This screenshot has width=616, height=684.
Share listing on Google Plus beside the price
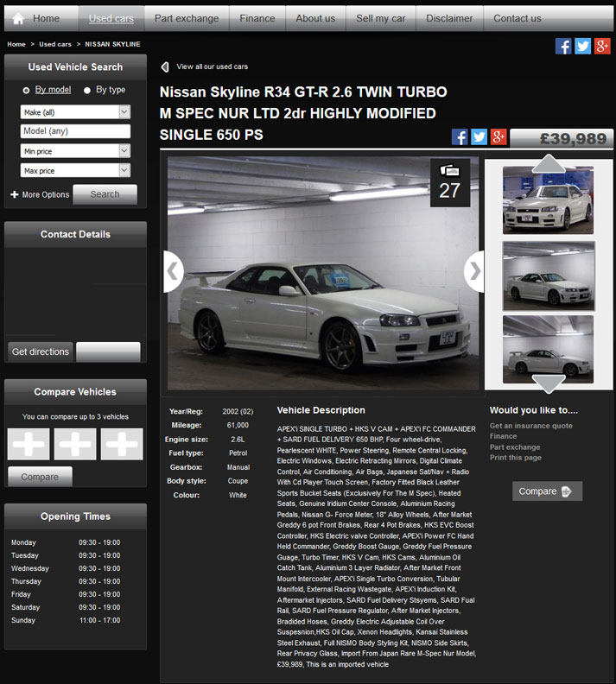[x=498, y=137]
